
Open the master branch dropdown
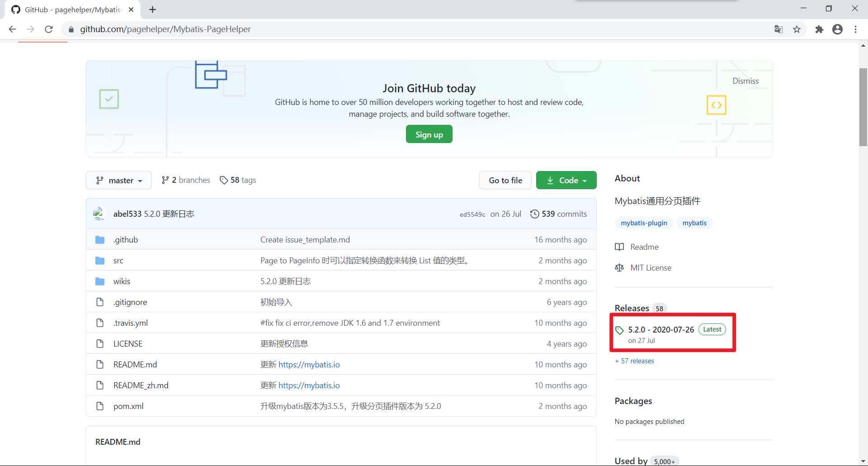point(119,180)
